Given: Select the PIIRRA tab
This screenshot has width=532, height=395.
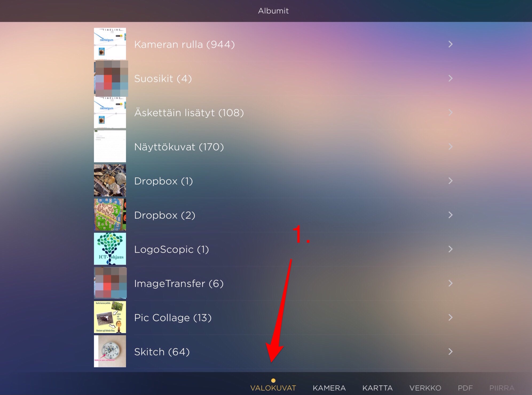Looking at the screenshot, I should (x=502, y=388).
